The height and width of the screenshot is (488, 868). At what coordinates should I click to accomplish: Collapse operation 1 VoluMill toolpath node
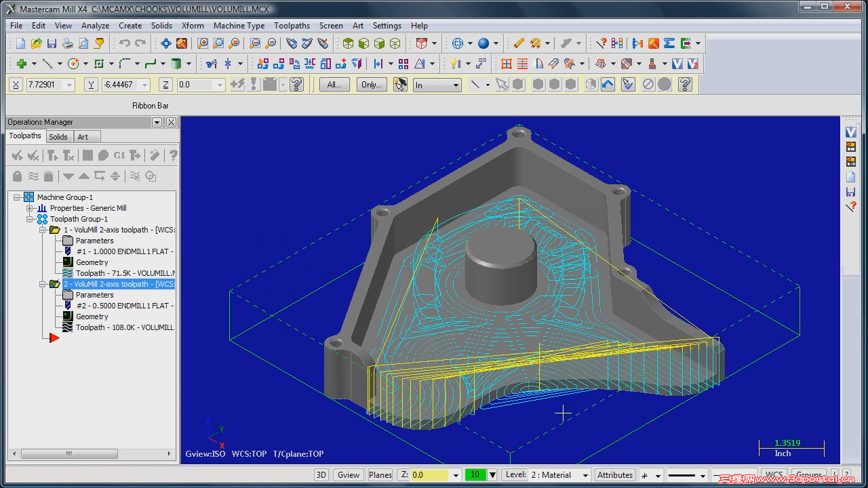click(x=43, y=230)
